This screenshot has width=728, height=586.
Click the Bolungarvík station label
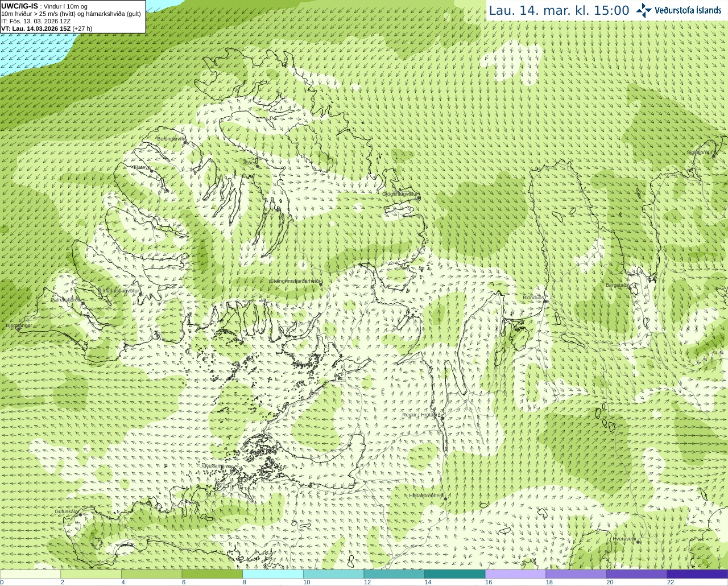(171, 138)
